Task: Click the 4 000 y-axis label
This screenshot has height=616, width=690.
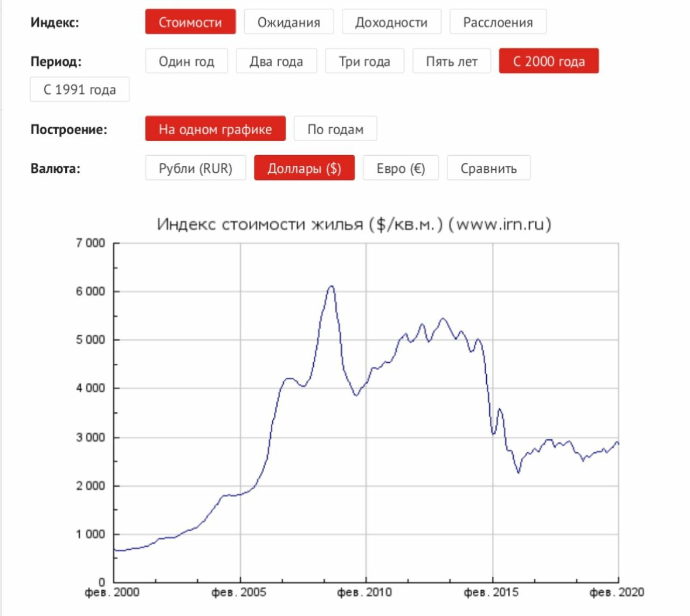Action: pos(91,388)
